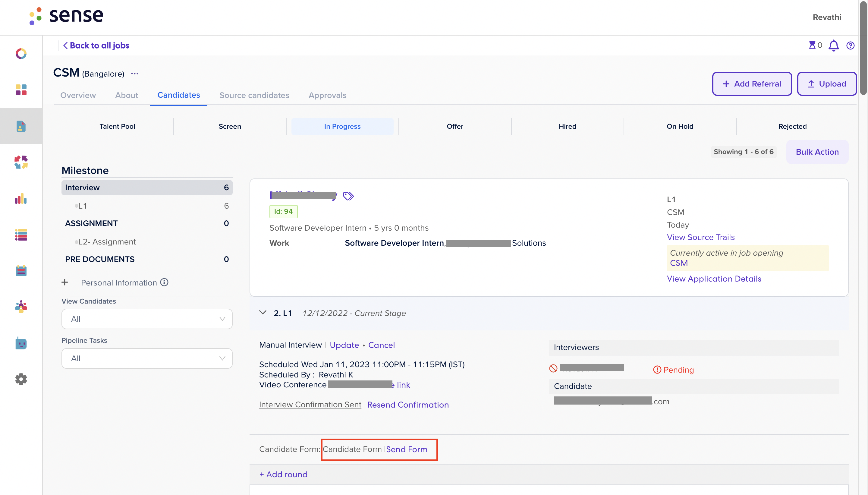Click Resend Confirmation
Screen dimensions: 868x495
point(408,405)
